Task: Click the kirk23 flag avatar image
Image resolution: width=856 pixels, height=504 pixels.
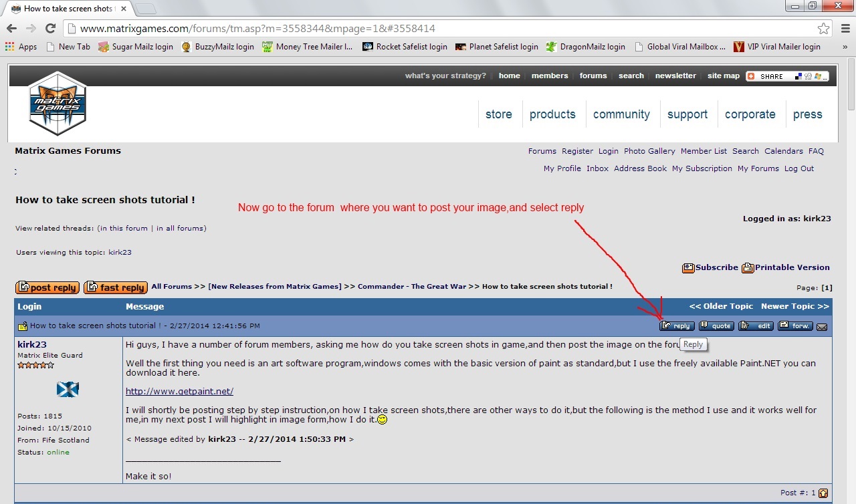Action: point(68,389)
